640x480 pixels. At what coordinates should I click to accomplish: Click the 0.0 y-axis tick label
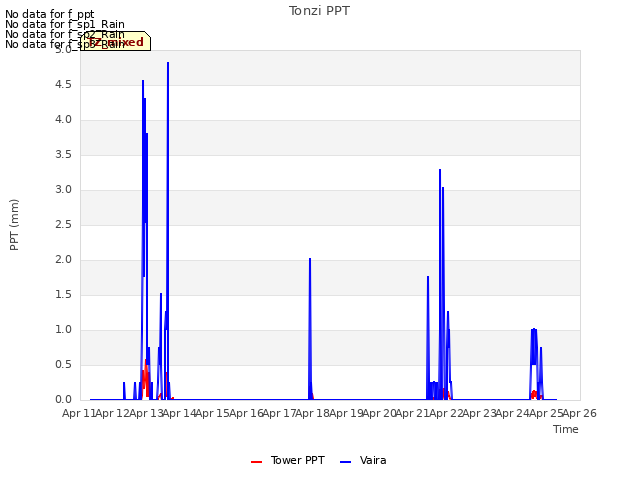click(63, 400)
